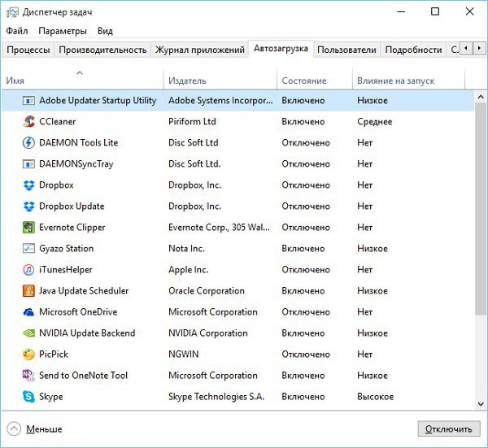Viewport: 488px width, 448px height.
Task: Switch to the Производительность tab
Action: pyautogui.click(x=102, y=50)
